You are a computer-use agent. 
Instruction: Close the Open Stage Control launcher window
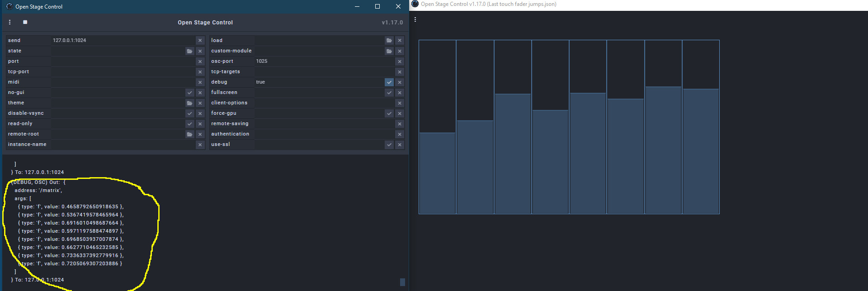coord(398,6)
